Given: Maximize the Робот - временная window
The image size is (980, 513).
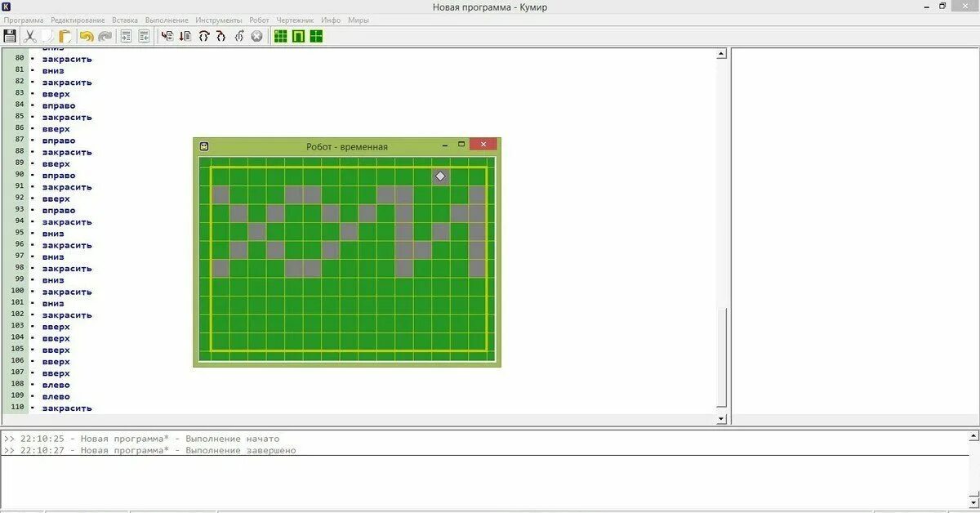Looking at the screenshot, I should tap(461, 145).
